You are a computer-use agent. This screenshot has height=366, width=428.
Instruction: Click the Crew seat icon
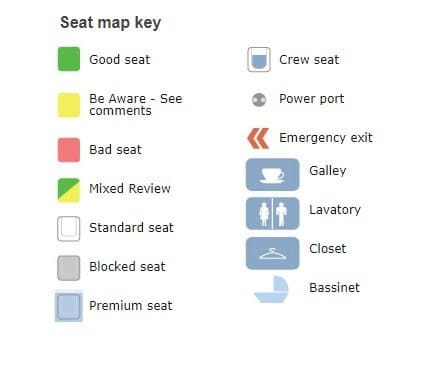(259, 60)
